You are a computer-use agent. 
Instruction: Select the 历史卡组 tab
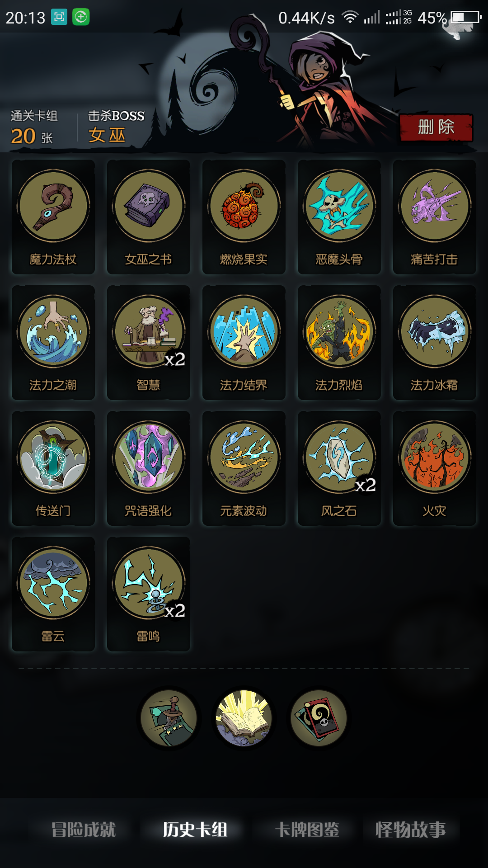coord(195,830)
